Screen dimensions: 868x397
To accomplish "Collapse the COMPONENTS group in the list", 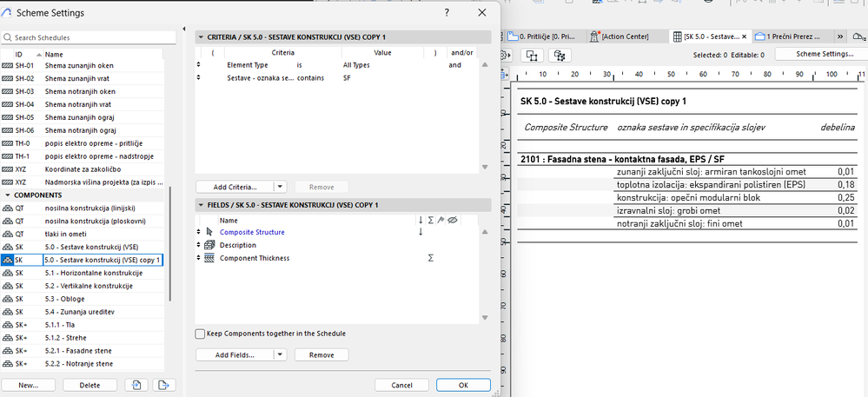I will click(x=7, y=195).
